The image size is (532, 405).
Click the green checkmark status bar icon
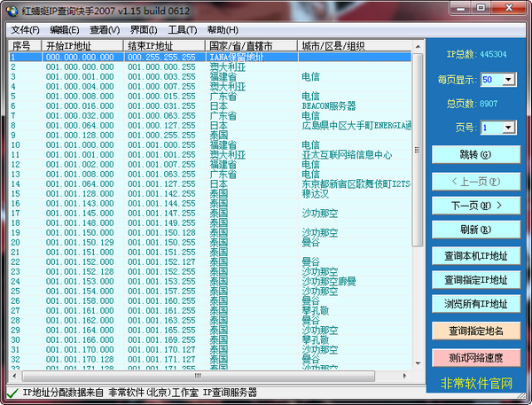coord(12,392)
